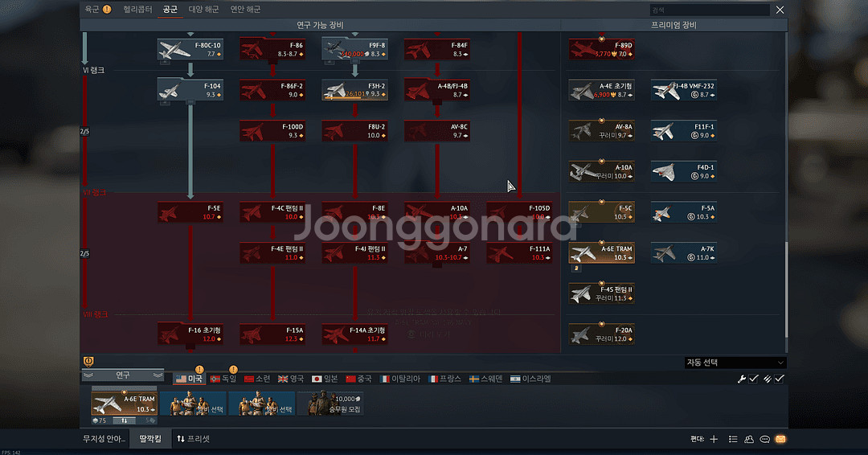The image size is (868, 455).
Task: Select the premium F-20A card
Action: tap(602, 334)
